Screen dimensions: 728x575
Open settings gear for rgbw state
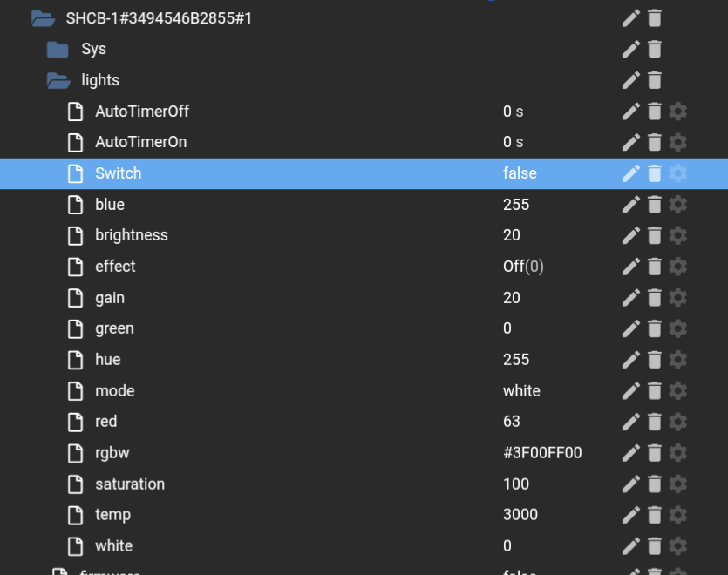[x=678, y=453]
